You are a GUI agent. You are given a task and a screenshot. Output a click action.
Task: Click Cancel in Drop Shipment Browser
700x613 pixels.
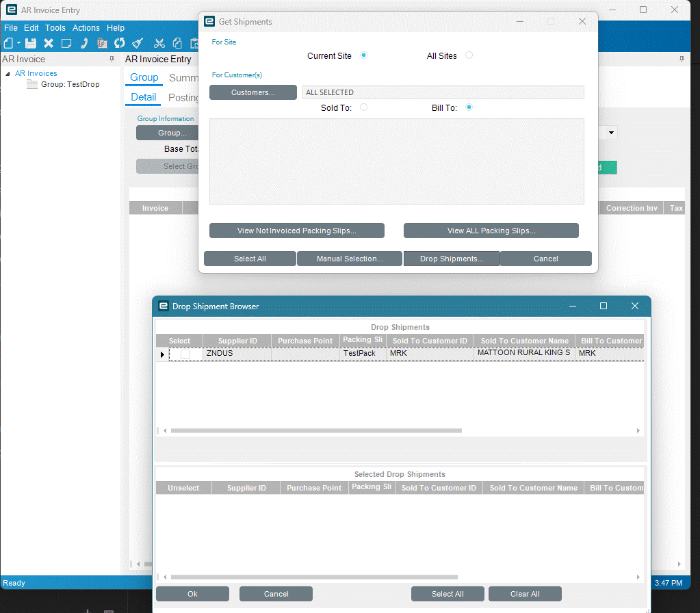[276, 595]
